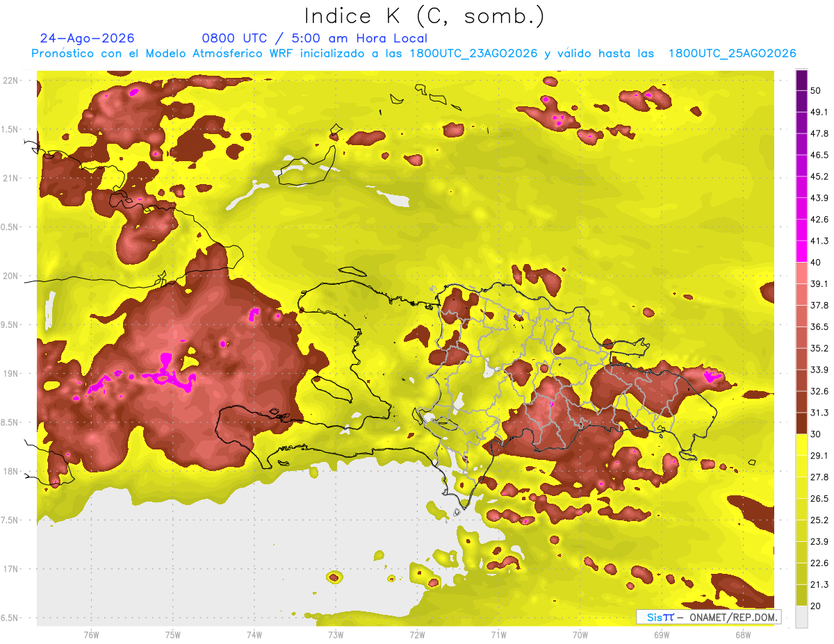834x644 pixels.
Task: Click the 'Pronóstico con el Modelo Atmosférico WRF' line
Action: click(x=414, y=53)
